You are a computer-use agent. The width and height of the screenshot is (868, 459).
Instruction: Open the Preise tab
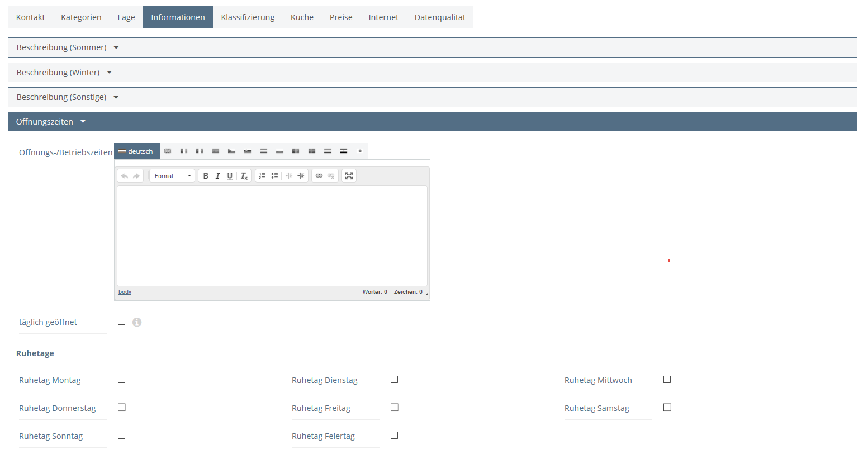point(341,17)
